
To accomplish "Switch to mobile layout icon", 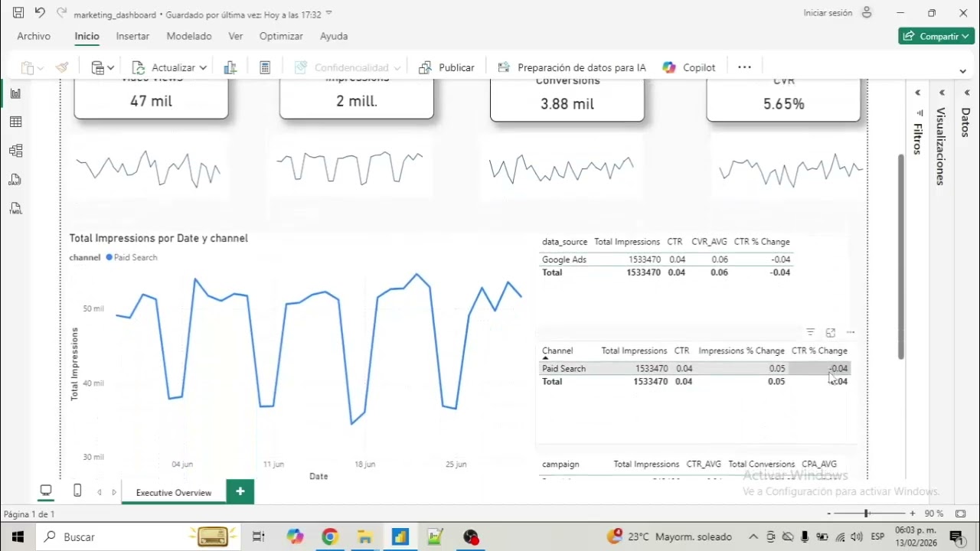I will click(77, 491).
